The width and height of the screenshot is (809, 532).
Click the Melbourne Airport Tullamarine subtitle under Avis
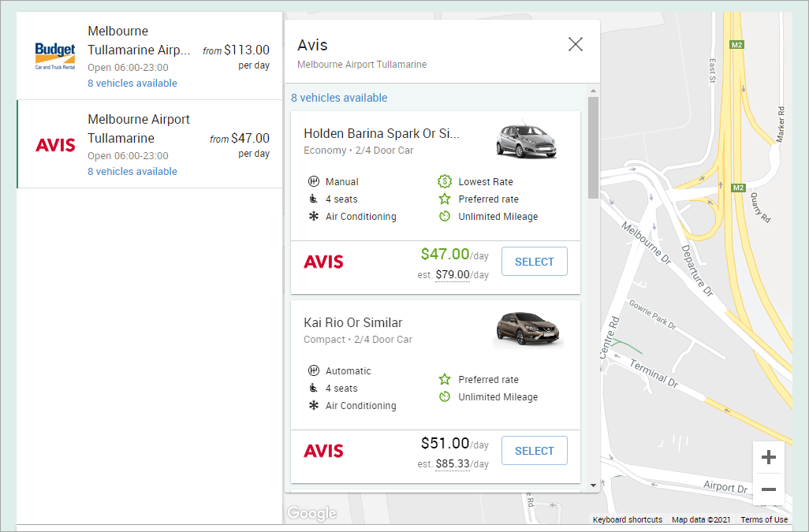362,65
